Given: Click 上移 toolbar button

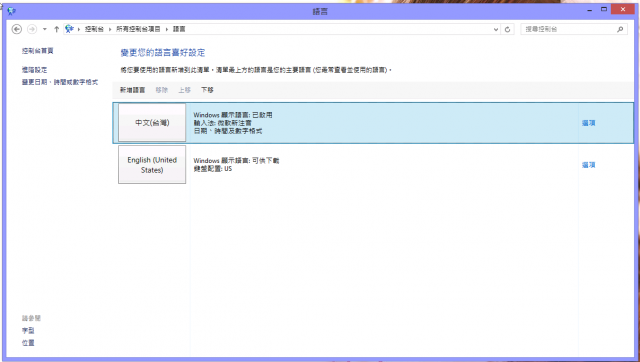Looking at the screenshot, I should pos(184,90).
